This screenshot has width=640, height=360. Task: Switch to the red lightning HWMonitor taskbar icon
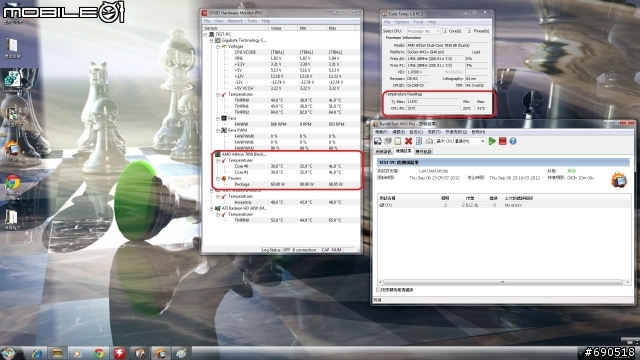(119, 353)
